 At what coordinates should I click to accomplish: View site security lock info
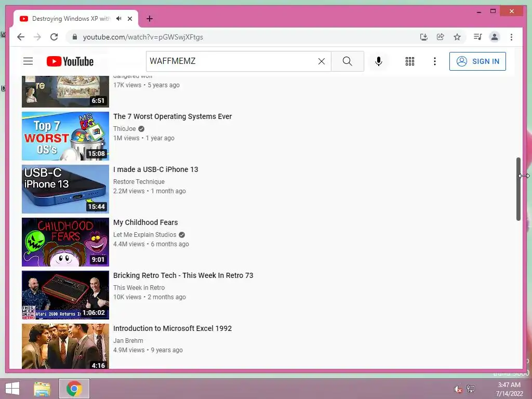(75, 37)
